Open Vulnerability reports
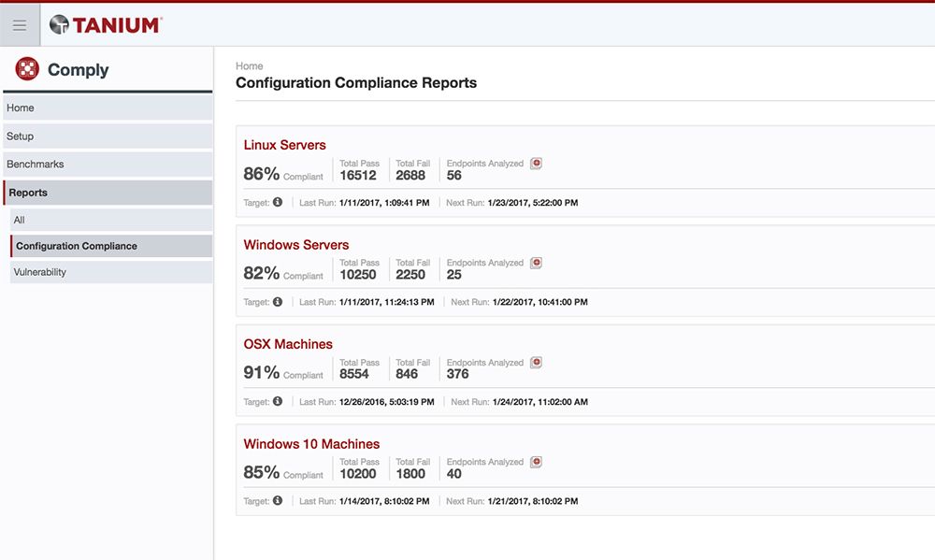Screen dimensions: 935x560 pyautogui.click(x=111, y=272)
